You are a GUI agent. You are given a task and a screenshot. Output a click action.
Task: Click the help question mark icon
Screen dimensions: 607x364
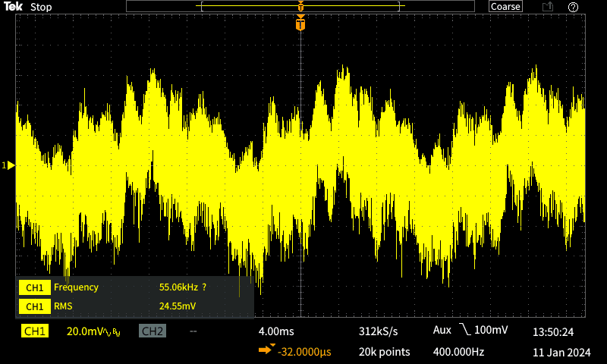click(x=573, y=7)
